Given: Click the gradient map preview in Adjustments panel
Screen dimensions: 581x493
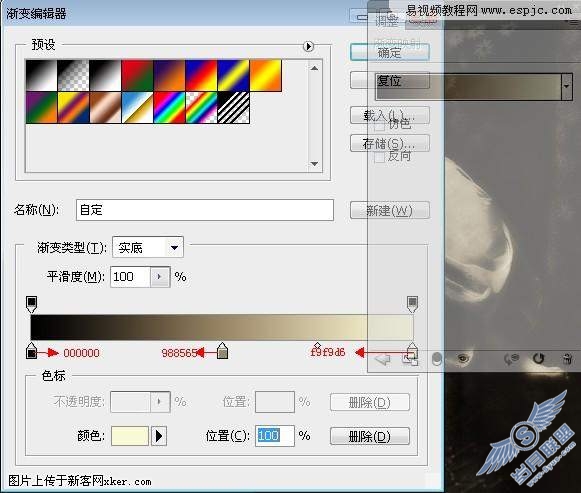Looking at the screenshot, I should [x=469, y=86].
